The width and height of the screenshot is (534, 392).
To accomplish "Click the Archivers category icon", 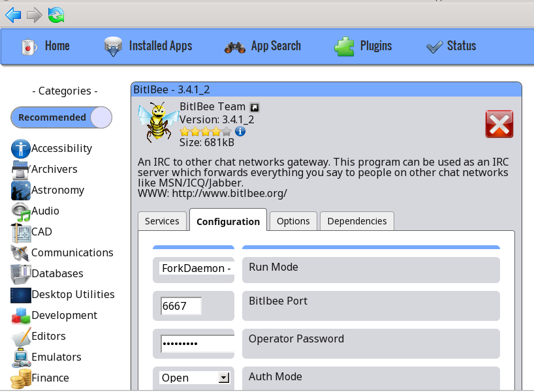I will click(x=21, y=170).
